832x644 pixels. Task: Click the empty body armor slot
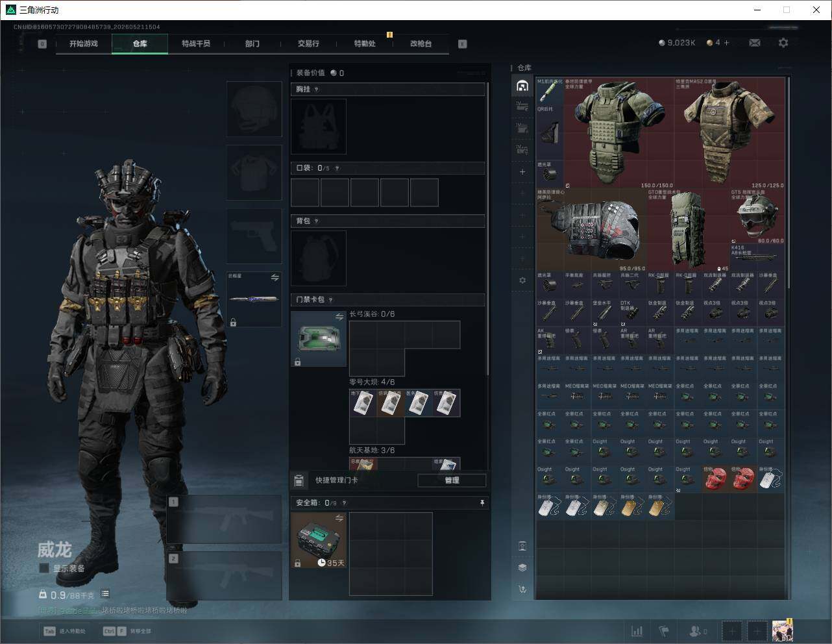click(x=254, y=173)
